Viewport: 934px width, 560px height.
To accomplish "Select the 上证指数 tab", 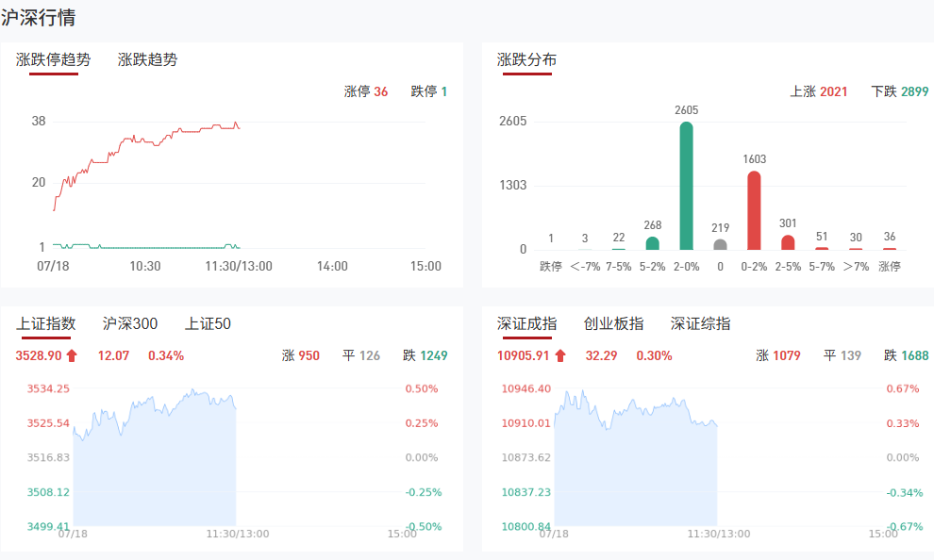I will click(x=45, y=323).
